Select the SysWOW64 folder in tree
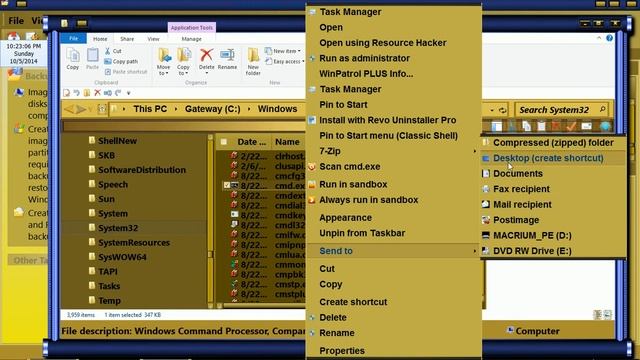Viewport: 640px width, 360px height. point(122,257)
